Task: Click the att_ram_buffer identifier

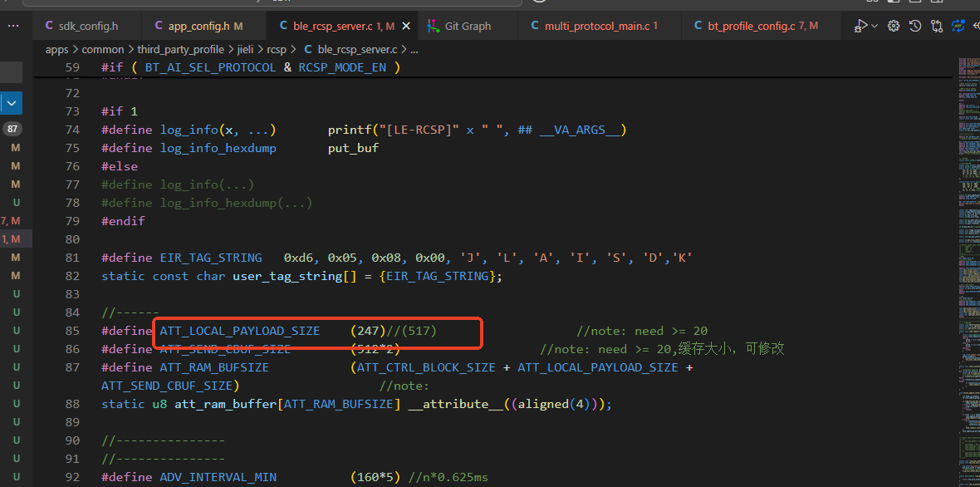Action: click(x=225, y=405)
